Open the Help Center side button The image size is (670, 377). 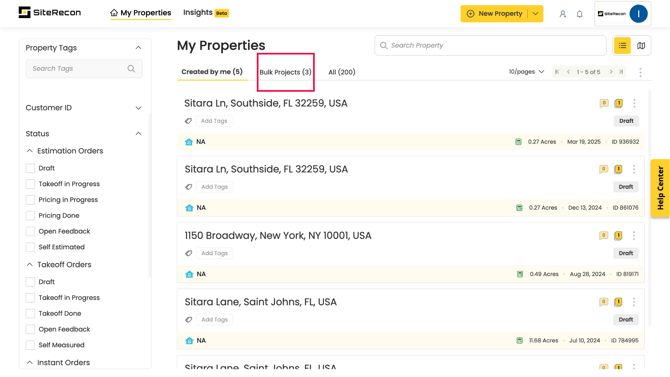pos(660,188)
